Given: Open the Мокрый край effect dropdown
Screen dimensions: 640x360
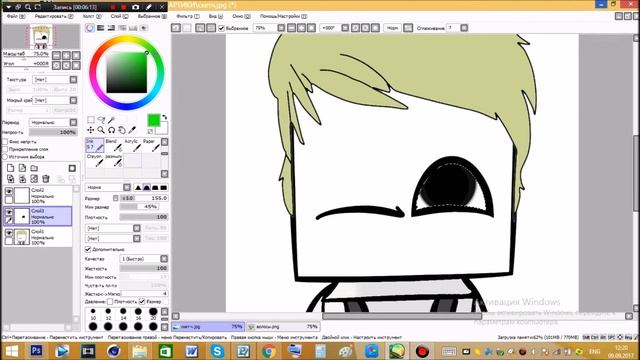Looking at the screenshot, I should click(x=55, y=100).
